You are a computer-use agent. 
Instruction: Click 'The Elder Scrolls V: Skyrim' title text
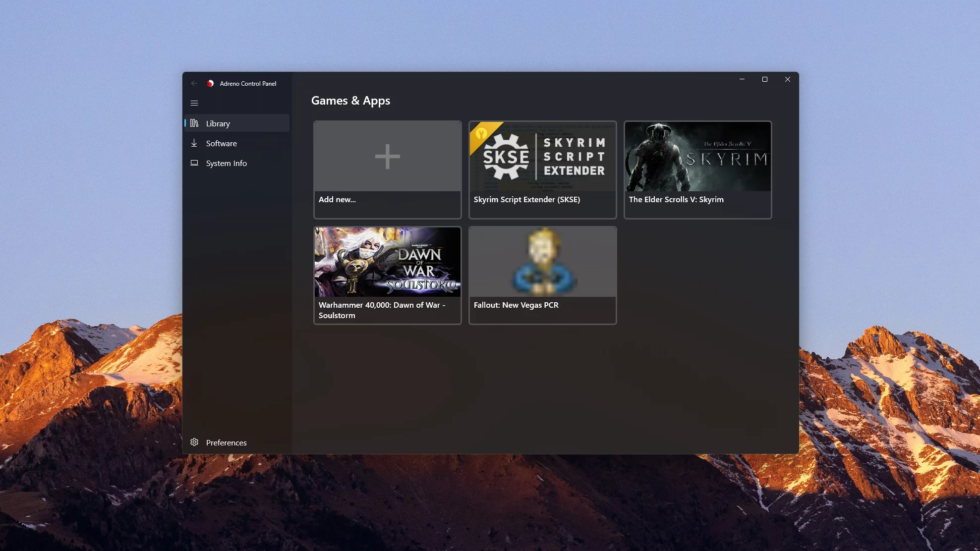(x=676, y=199)
